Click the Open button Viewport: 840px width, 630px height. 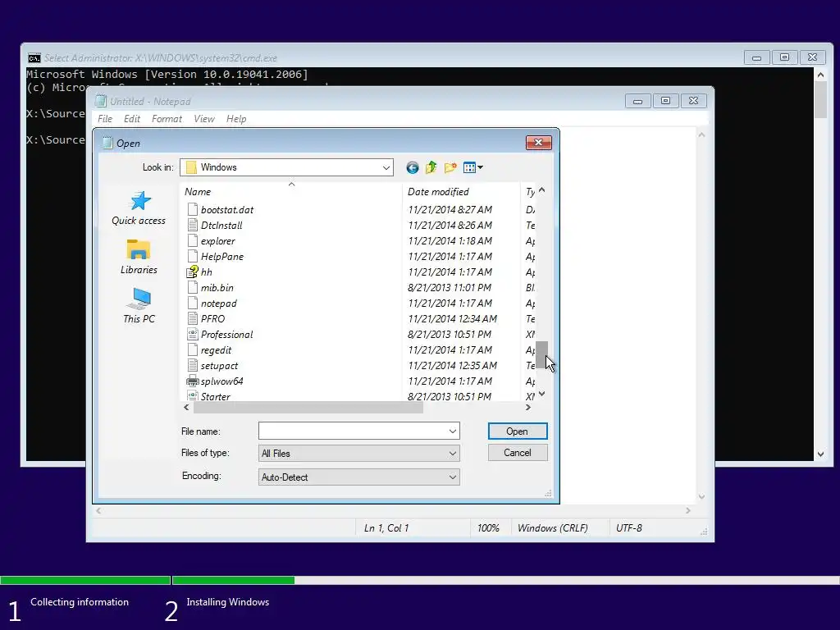coord(518,431)
